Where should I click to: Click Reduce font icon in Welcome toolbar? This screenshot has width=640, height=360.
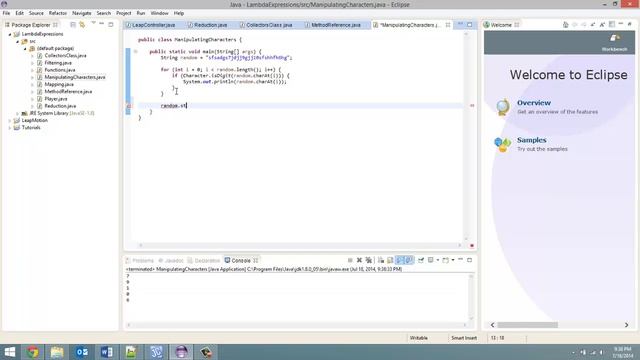[x=593, y=25]
